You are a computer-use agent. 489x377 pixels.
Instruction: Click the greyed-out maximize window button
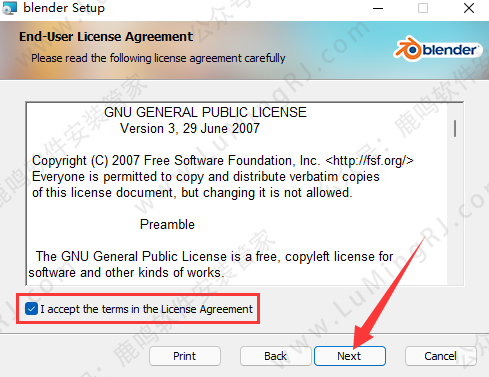[423, 8]
